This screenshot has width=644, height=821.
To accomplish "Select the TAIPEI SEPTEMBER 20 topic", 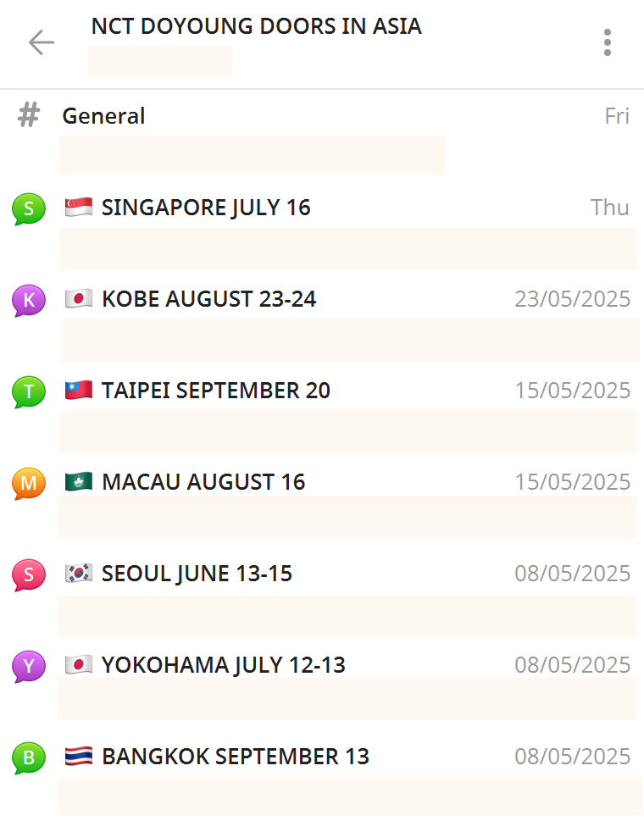I will pyautogui.click(x=216, y=391).
